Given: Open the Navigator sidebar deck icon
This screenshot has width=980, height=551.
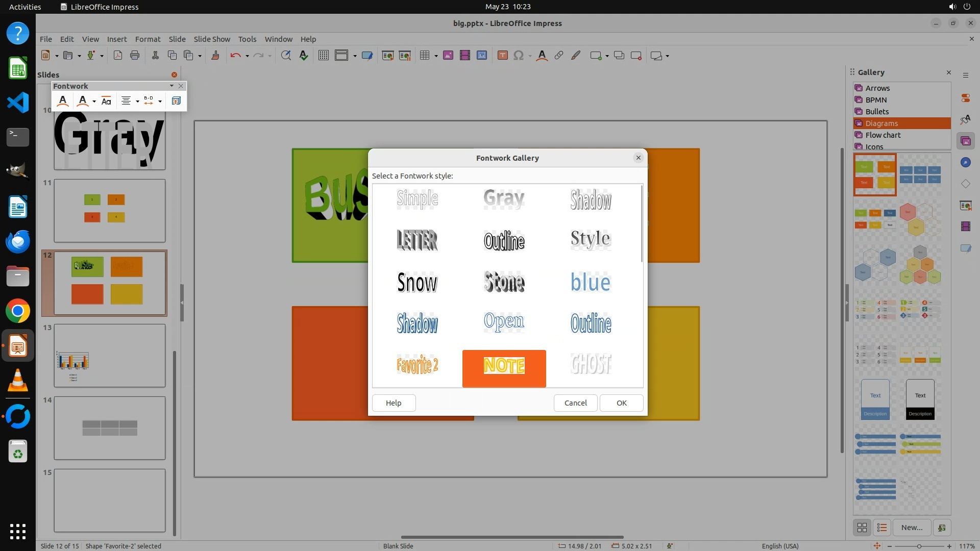Looking at the screenshot, I should (965, 162).
